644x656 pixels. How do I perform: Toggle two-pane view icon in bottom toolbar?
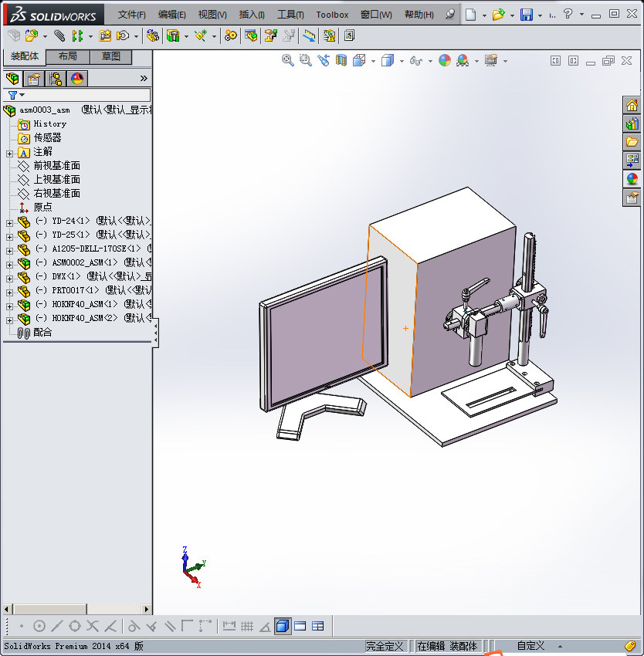[300, 626]
